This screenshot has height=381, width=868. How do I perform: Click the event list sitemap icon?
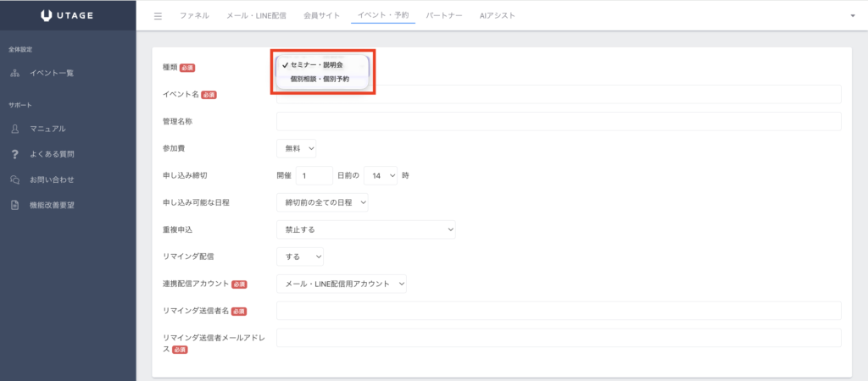coord(14,73)
